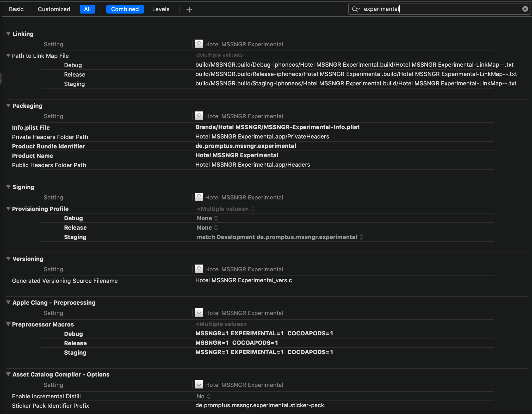Collapse Asset Catalog Compiler - Options section
This screenshot has height=414, width=532.
(8, 374)
